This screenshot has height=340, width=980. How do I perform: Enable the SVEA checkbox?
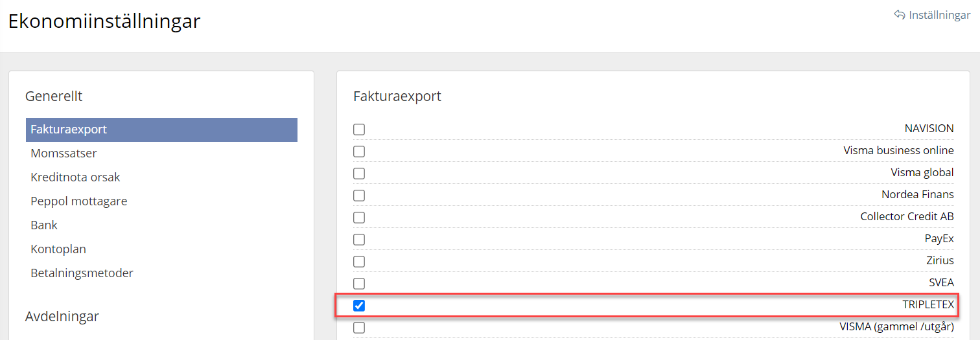tap(359, 284)
